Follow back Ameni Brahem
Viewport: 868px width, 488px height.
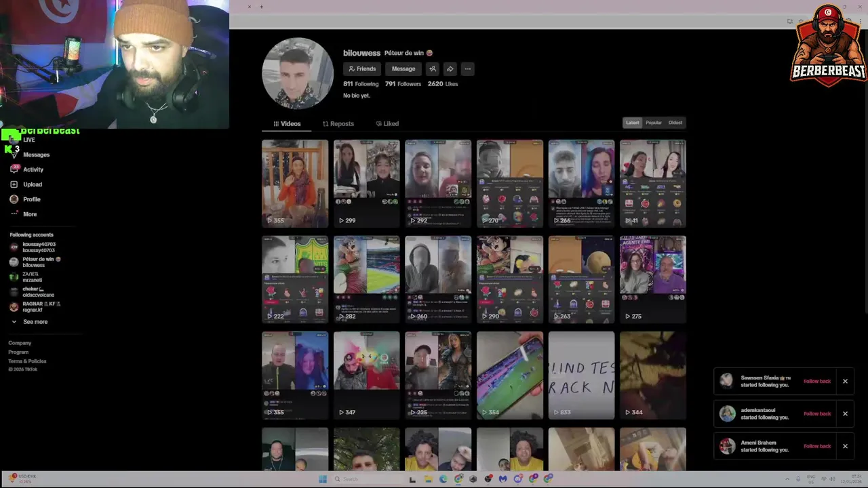[x=817, y=446]
